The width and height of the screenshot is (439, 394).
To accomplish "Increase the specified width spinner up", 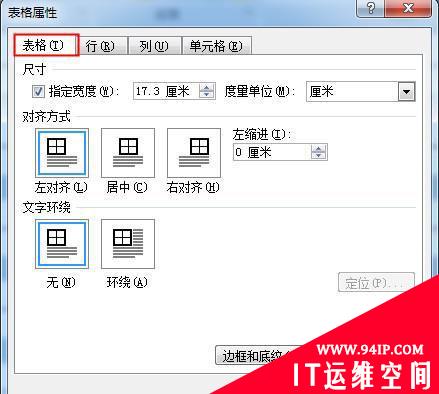I will pyautogui.click(x=207, y=87).
